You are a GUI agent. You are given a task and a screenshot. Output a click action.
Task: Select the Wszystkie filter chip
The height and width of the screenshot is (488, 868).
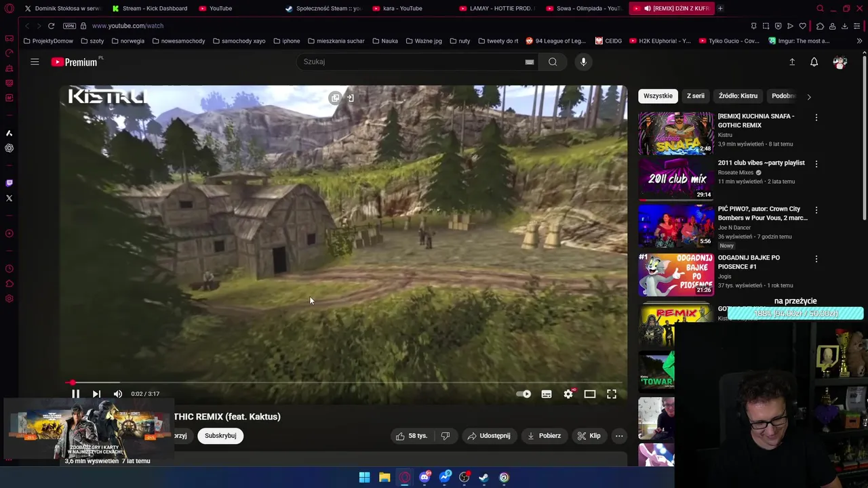point(658,96)
